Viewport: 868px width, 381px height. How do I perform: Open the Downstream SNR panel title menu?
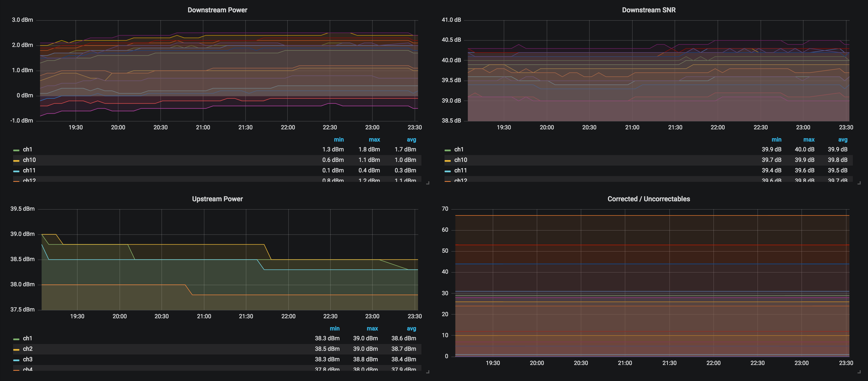(649, 10)
